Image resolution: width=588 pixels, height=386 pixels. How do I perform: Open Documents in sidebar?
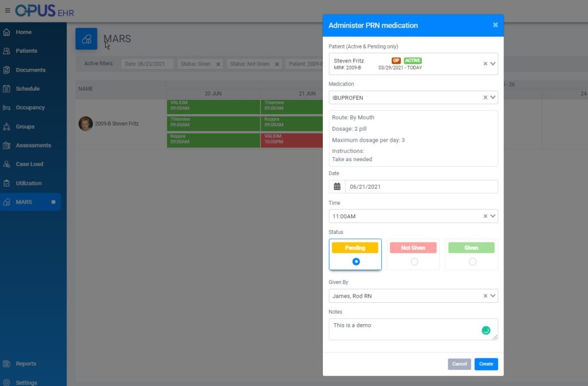[30, 70]
